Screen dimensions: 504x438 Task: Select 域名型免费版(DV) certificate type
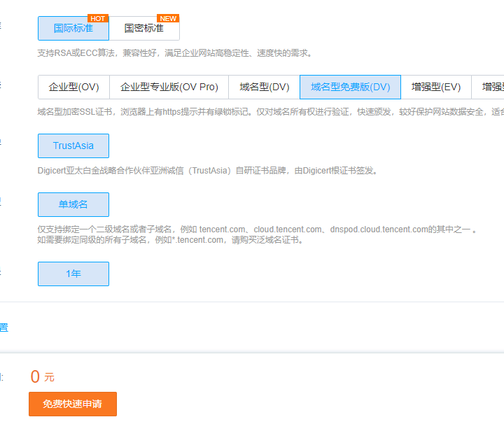[x=350, y=87]
